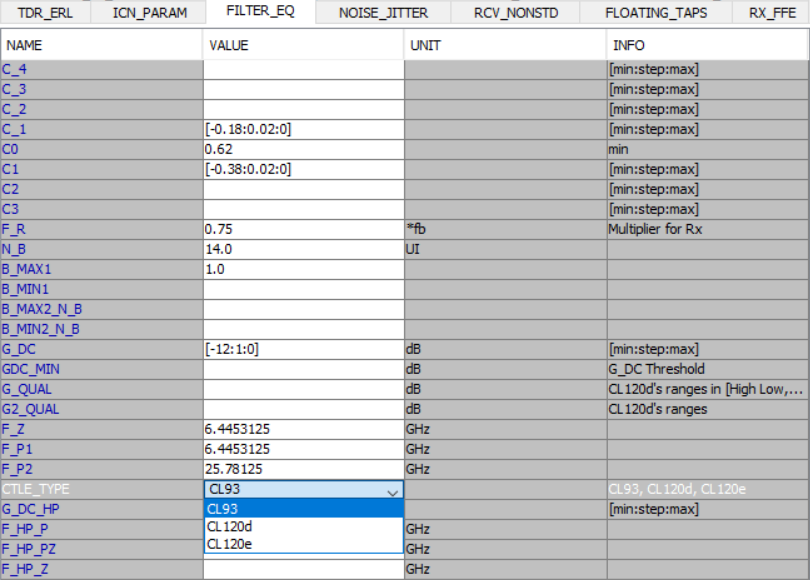Edit the GDC_MIN value cell
The width and height of the screenshot is (810, 580).
click(304, 369)
